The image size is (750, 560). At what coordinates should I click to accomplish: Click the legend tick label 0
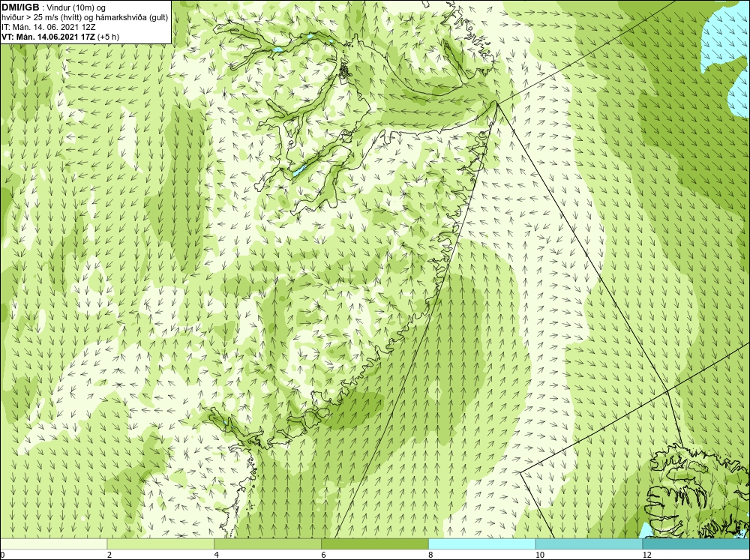click(2, 555)
